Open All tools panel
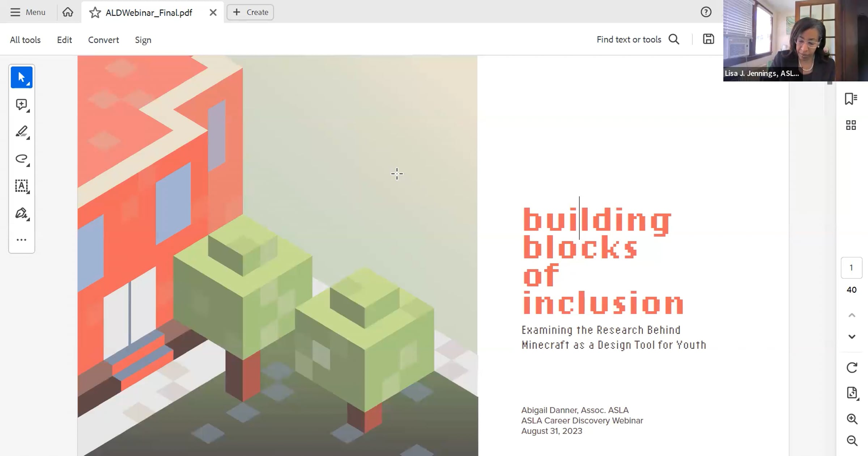The image size is (868, 456). [x=25, y=40]
